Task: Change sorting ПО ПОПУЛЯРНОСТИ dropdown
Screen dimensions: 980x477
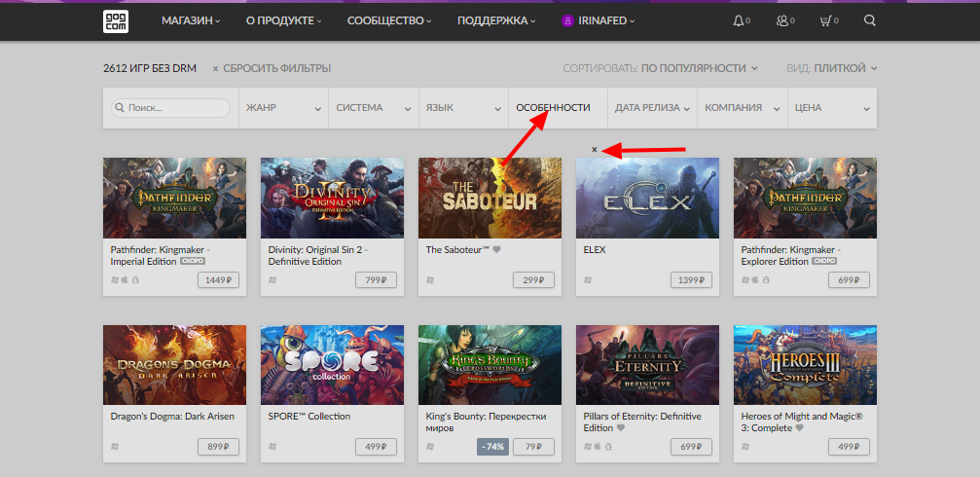Action: coord(700,68)
